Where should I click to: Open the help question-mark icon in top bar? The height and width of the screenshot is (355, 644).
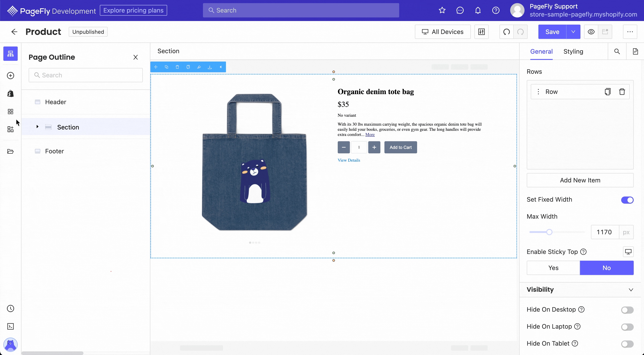(x=496, y=10)
